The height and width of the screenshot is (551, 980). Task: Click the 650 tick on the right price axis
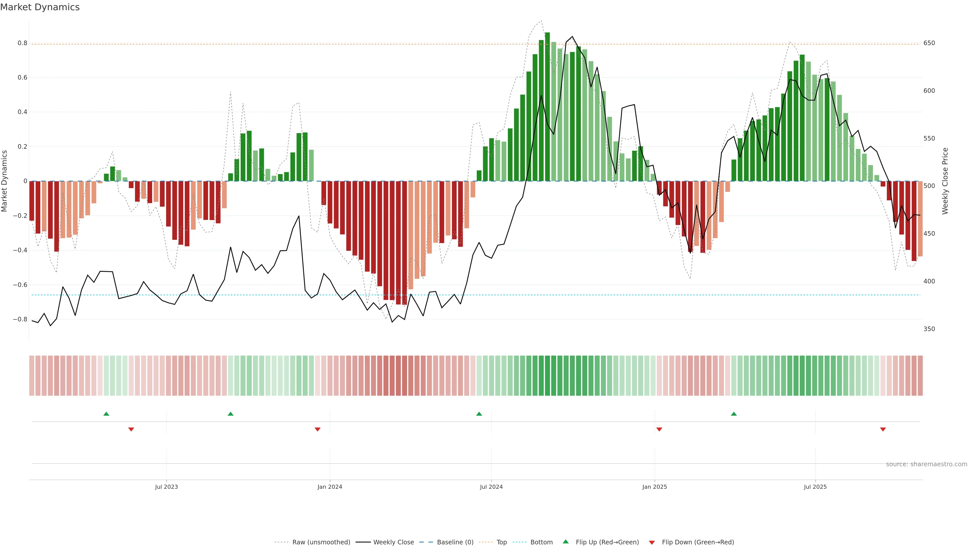point(929,43)
